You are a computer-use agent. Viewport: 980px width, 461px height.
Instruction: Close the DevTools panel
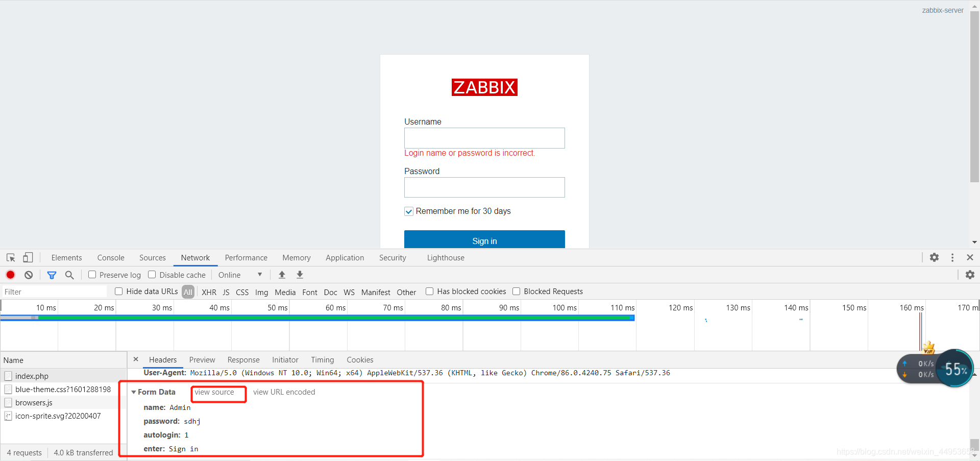[x=970, y=257]
